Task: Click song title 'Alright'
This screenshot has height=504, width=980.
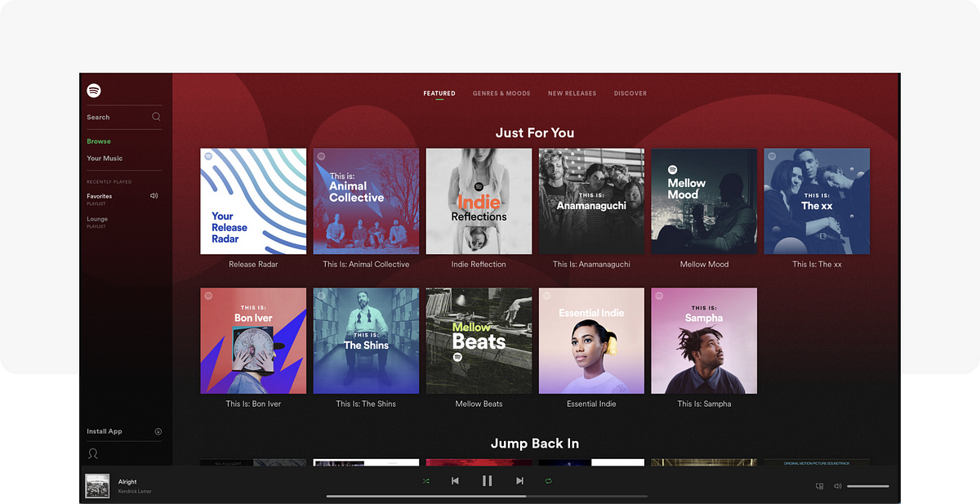Action: coord(127,482)
